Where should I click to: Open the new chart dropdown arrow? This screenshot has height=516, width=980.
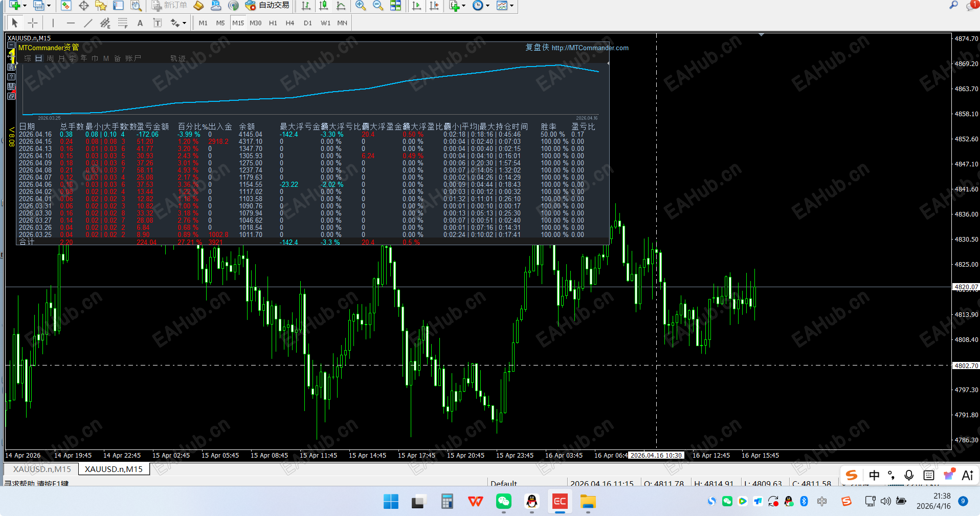pos(24,6)
